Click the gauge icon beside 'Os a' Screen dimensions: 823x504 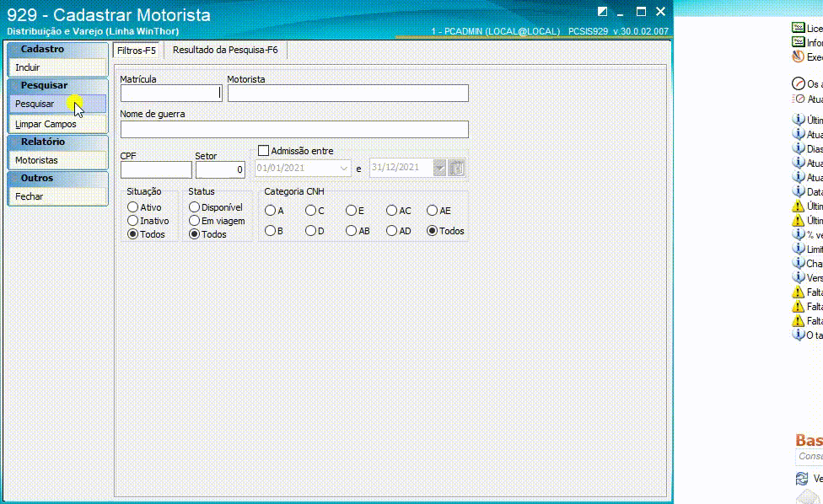coord(799,83)
